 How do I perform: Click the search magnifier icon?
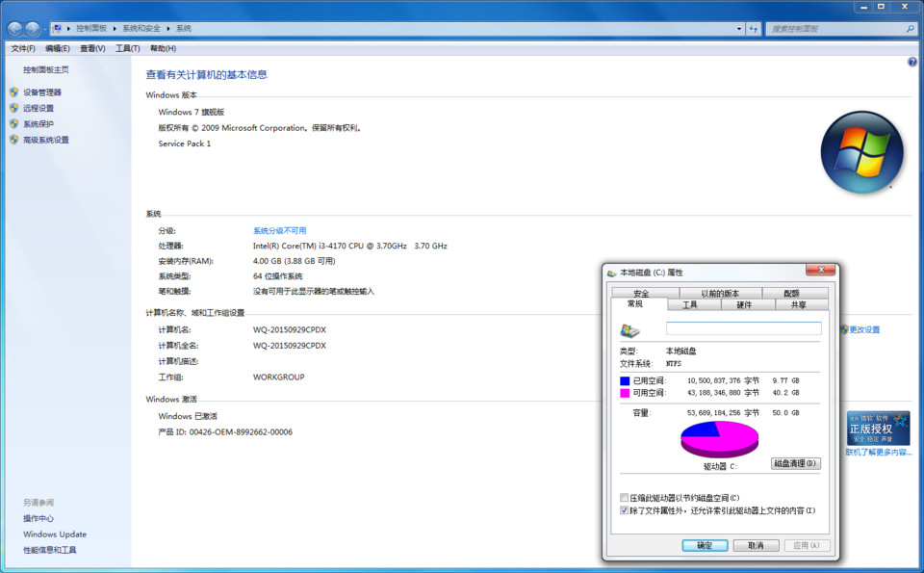910,28
